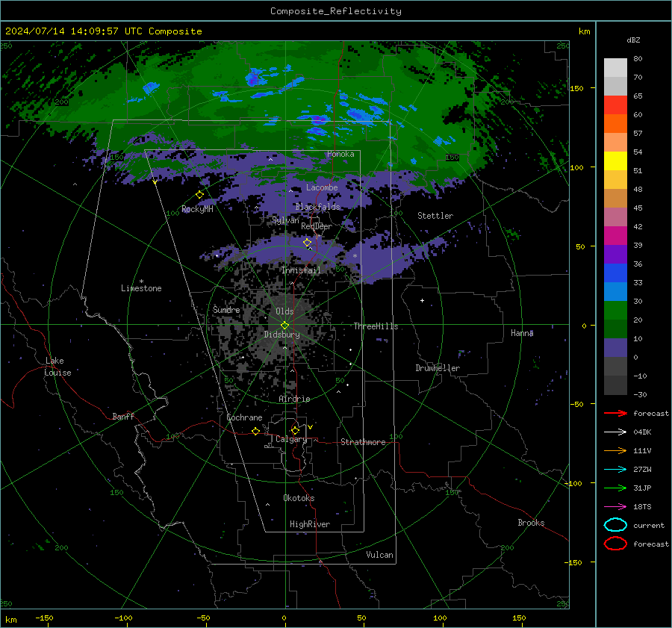Click the yellow diamond marker near RockyMH
The image size is (672, 628).
pyautogui.click(x=199, y=195)
